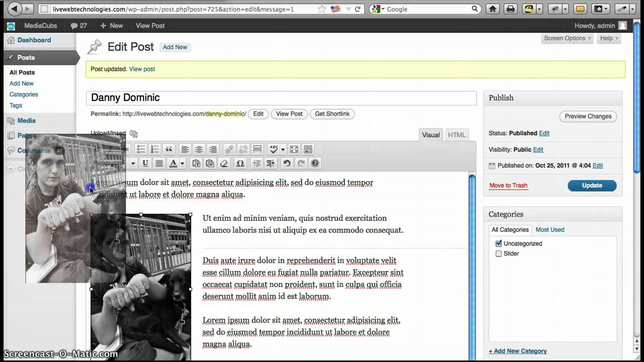Viewport: 644px width, 362px height.
Task: Justify text with Align Full
Action: [x=159, y=163]
